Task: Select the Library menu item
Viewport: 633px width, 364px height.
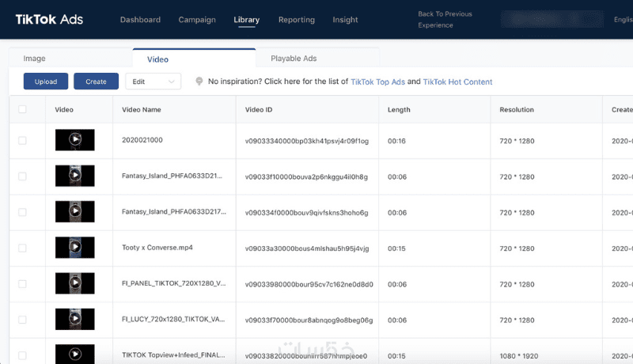Action: tap(246, 20)
